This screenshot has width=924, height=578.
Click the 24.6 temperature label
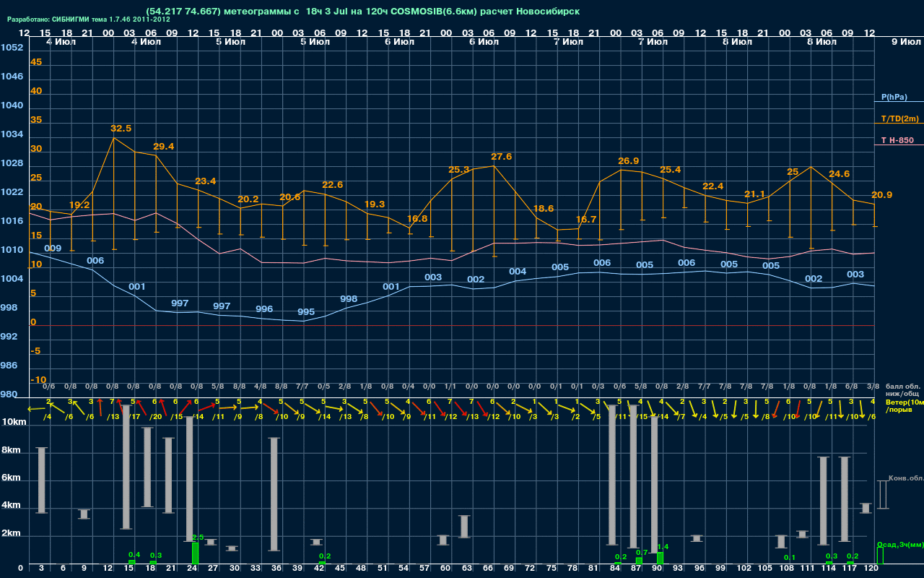(840, 174)
